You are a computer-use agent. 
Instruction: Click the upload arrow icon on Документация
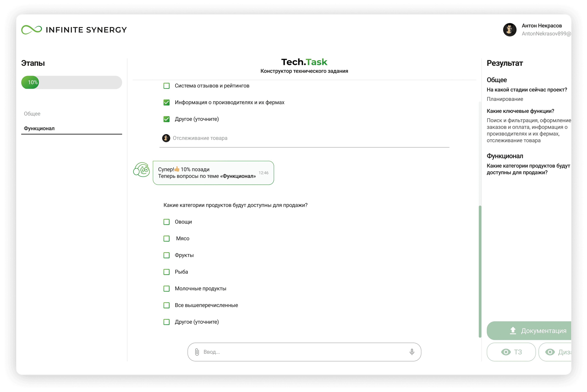click(513, 330)
